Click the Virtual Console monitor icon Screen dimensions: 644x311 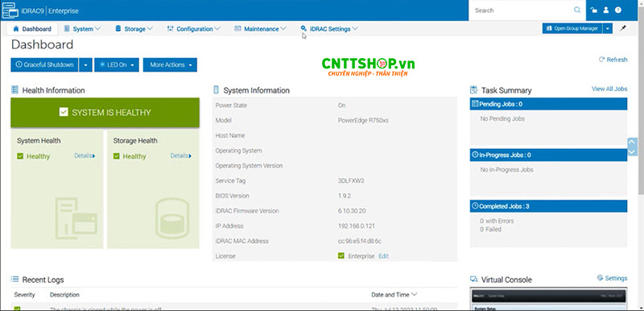(x=473, y=280)
